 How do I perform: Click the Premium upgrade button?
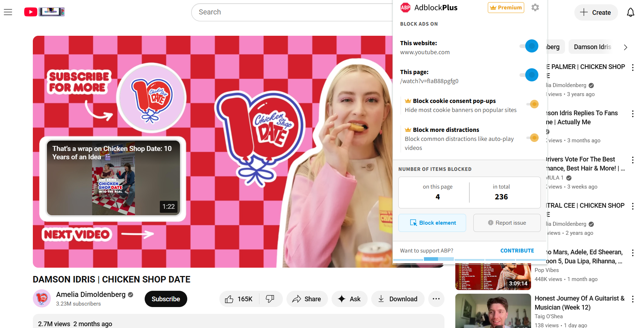coord(506,8)
